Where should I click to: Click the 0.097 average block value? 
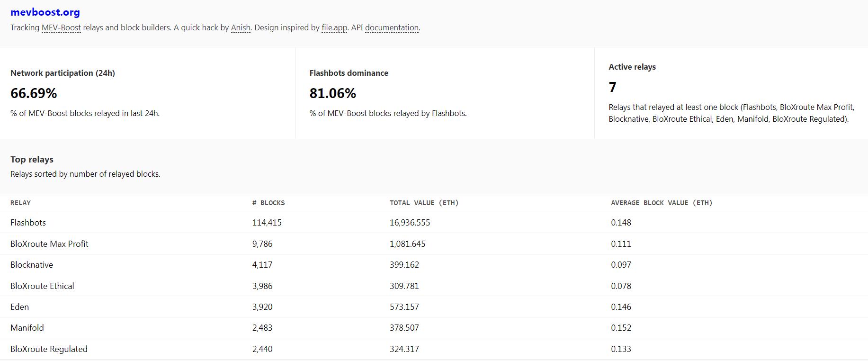(621, 265)
